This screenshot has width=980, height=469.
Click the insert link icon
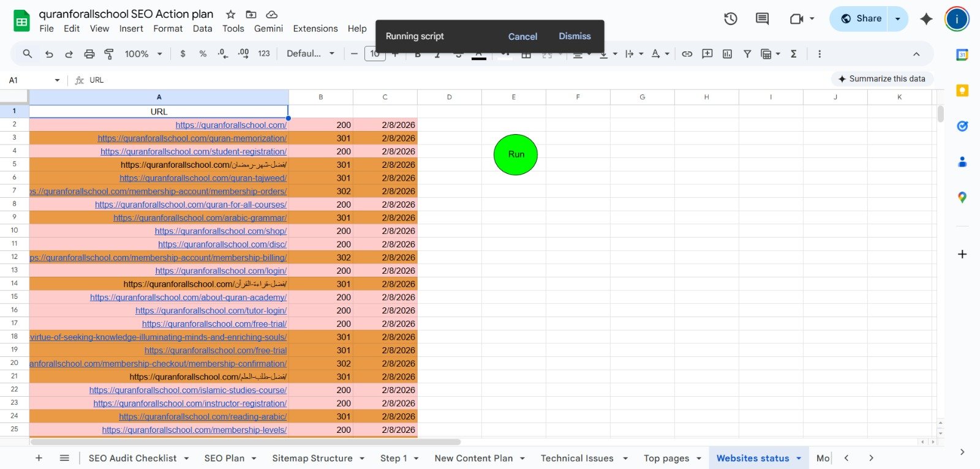point(687,54)
